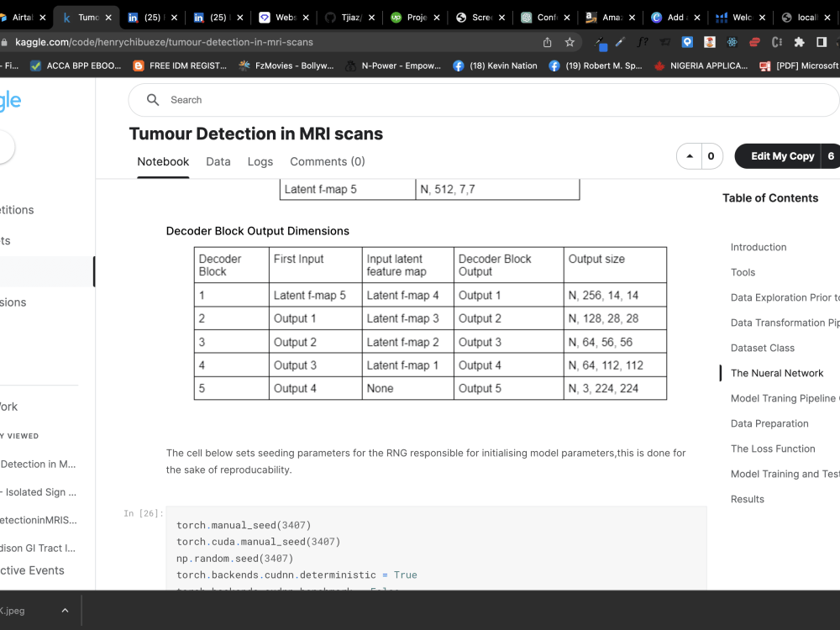
Task: Click the 'Decoder Block Output Dimensions' heading
Action: click(x=257, y=231)
